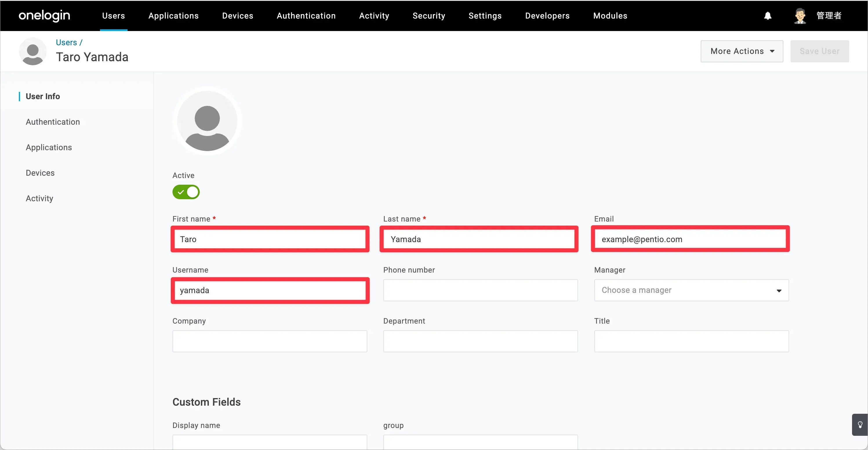Switch to the Devices side tab
Viewport: 868px width, 450px height.
[40, 173]
